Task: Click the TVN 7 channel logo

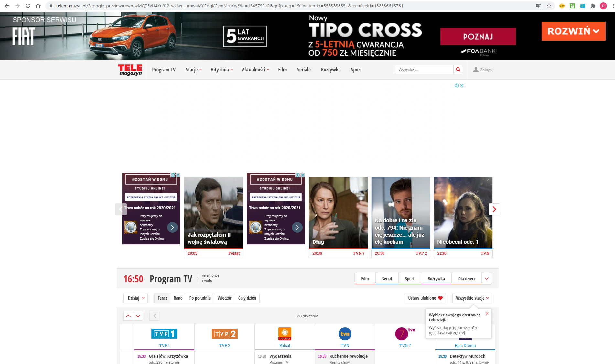Action: pyautogui.click(x=405, y=334)
